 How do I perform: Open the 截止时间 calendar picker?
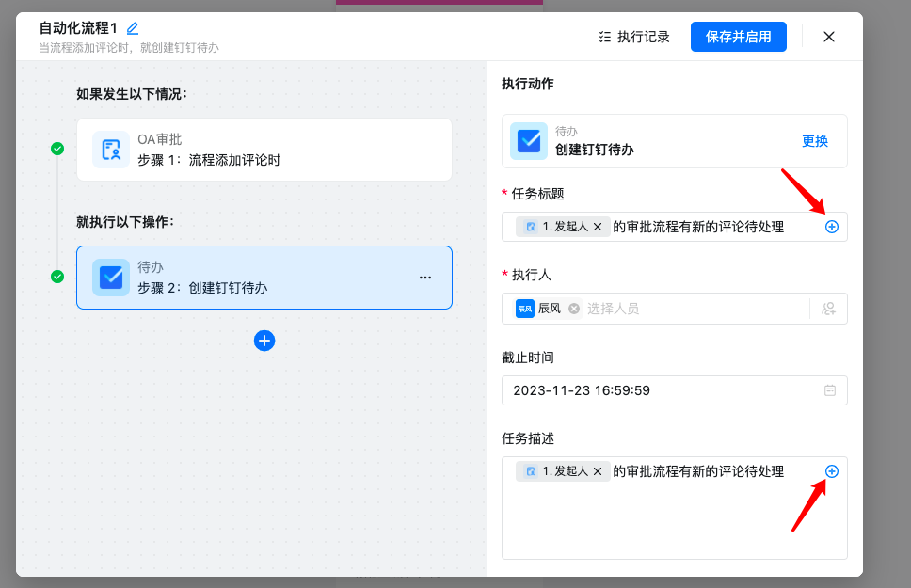(x=830, y=390)
